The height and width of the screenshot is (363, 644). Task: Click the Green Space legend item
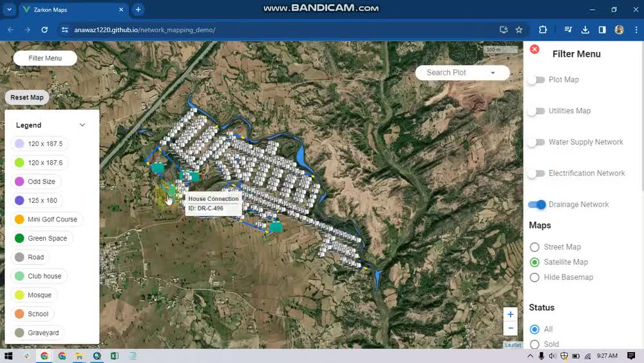pos(41,238)
